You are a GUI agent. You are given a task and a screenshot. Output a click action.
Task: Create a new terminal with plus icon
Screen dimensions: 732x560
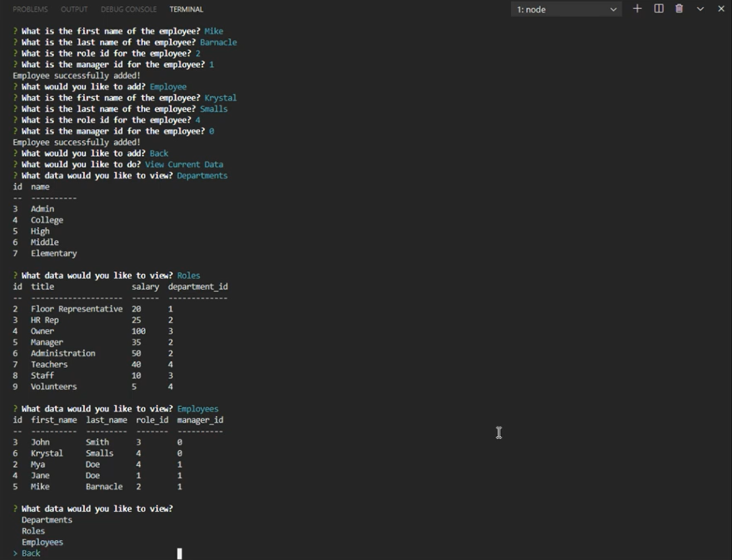coord(637,9)
